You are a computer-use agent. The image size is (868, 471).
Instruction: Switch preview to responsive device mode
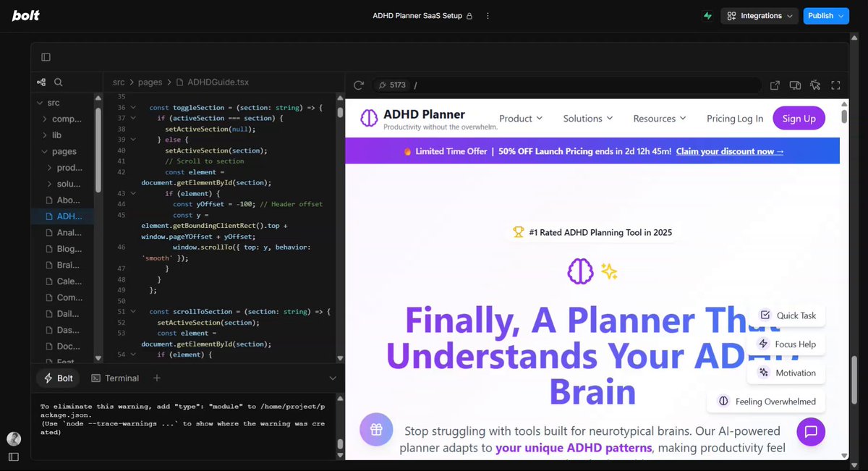(x=795, y=85)
